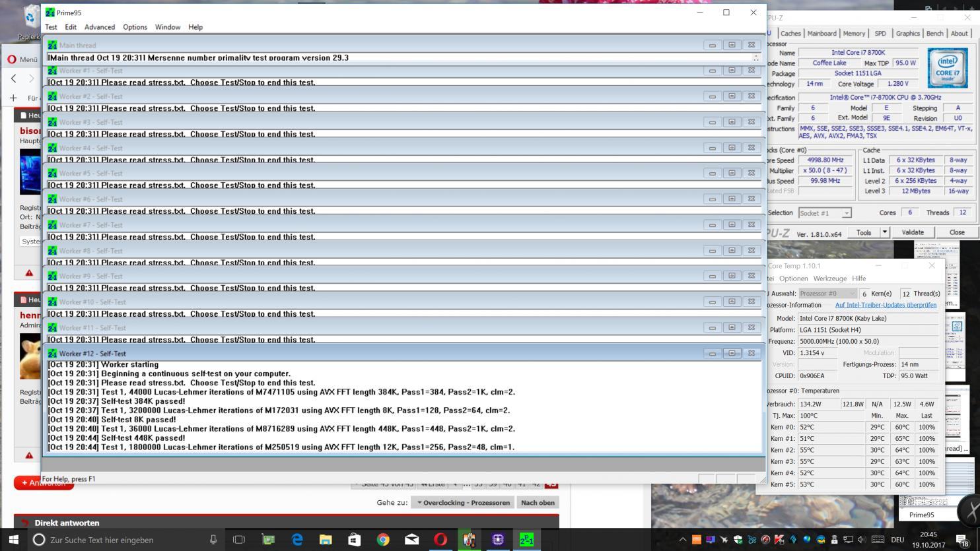The height and width of the screenshot is (551, 980).
Task: Expand the Tools dropdown arrow in CPU-Z
Action: point(885,232)
